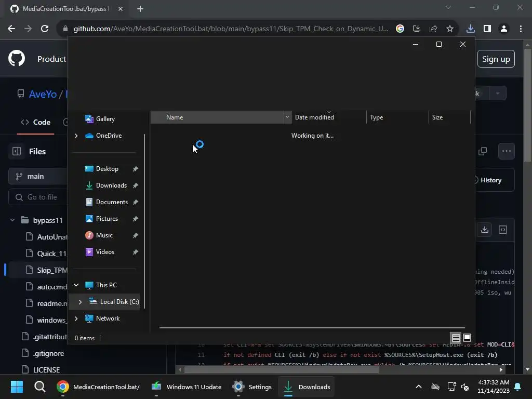Click the GitHub URL address bar
532x399 pixels.
tap(231, 29)
